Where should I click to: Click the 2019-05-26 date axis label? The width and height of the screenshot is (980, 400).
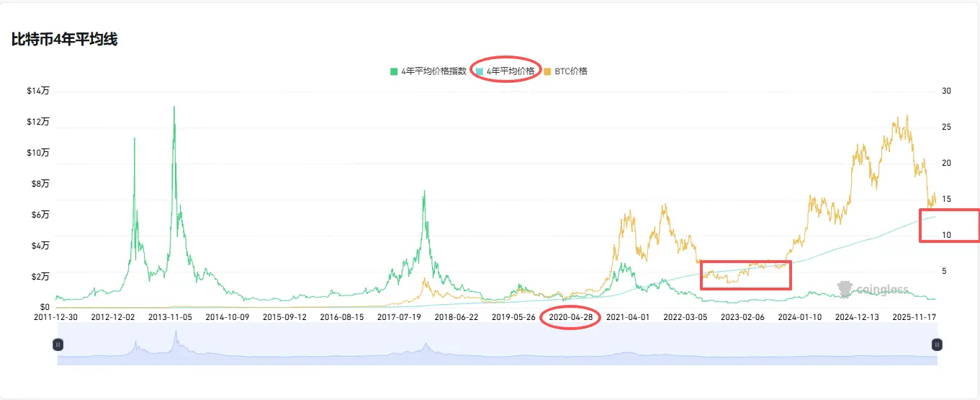pyautogui.click(x=513, y=316)
